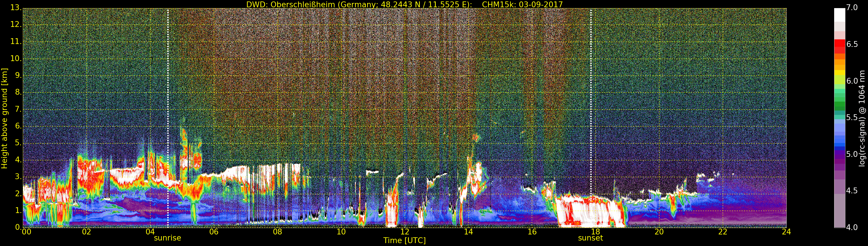The image size is (868, 246).
Task: Click the '00' tick on the time axis
Action: tap(26, 232)
